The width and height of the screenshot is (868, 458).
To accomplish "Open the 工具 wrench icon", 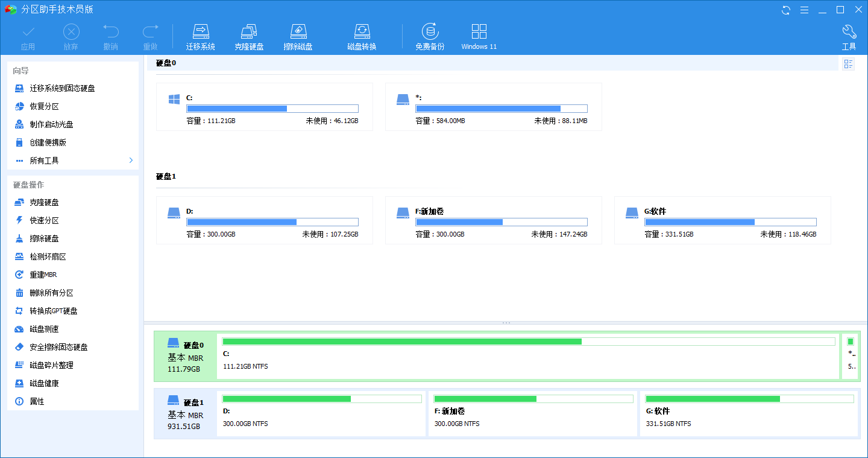I will tap(849, 37).
